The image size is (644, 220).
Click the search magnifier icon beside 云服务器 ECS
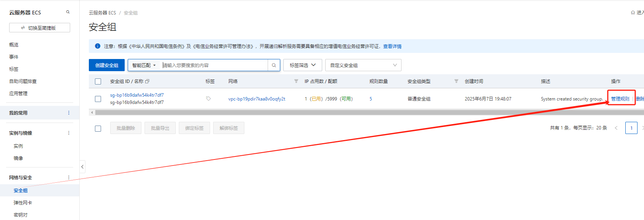tap(68, 12)
